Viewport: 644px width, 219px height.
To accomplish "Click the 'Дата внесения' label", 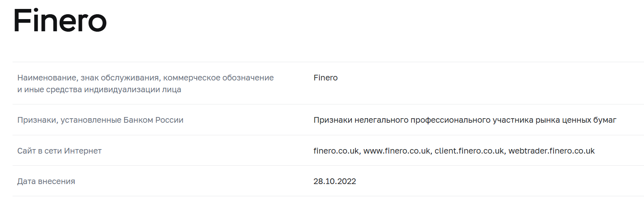I will point(46,181).
